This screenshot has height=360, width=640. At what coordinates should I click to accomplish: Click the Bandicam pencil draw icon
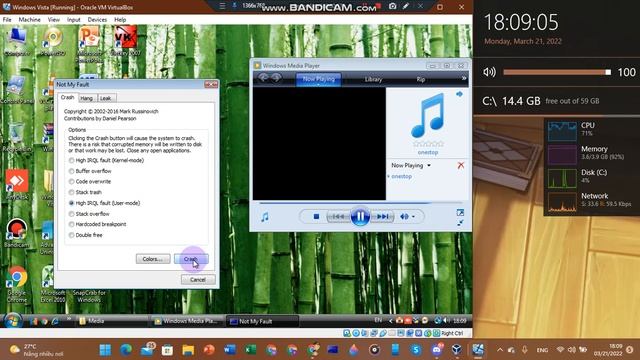pos(406,6)
